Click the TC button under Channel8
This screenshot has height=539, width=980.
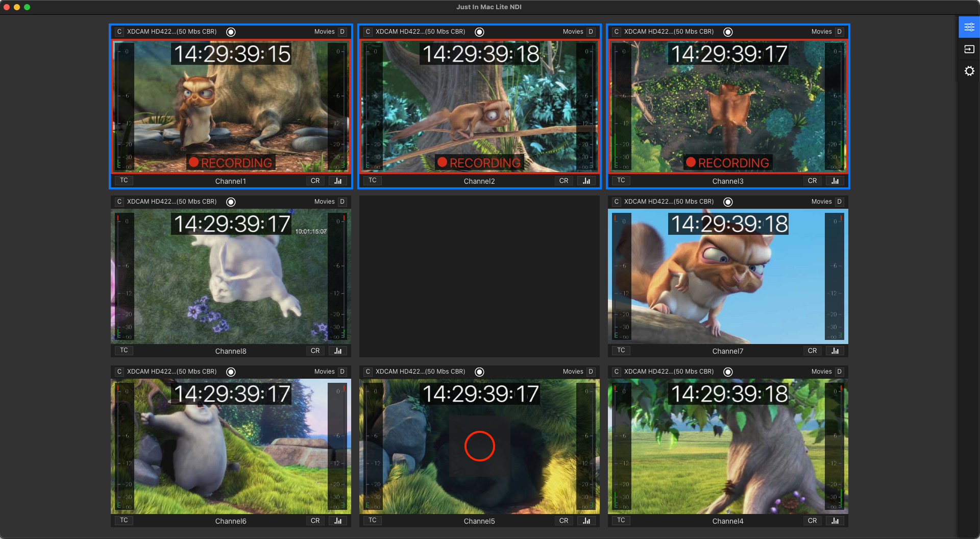point(124,350)
